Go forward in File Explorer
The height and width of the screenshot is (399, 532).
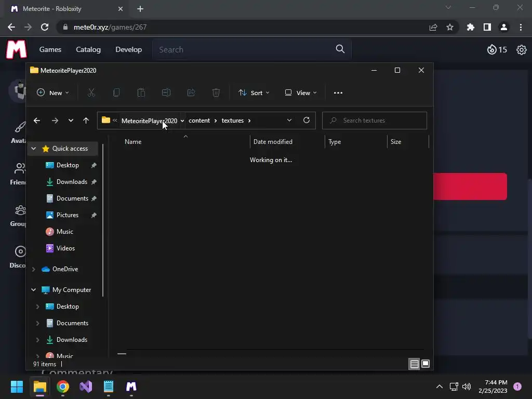pos(55,121)
